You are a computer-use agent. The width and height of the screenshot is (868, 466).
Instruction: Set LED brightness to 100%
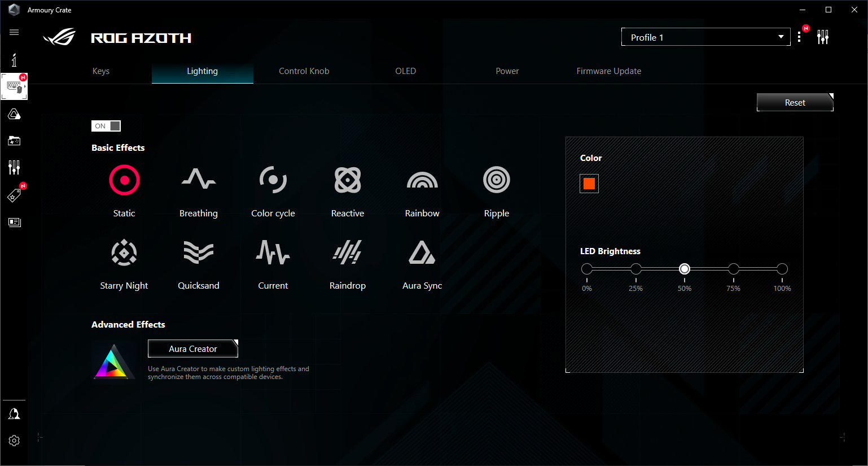[782, 269]
